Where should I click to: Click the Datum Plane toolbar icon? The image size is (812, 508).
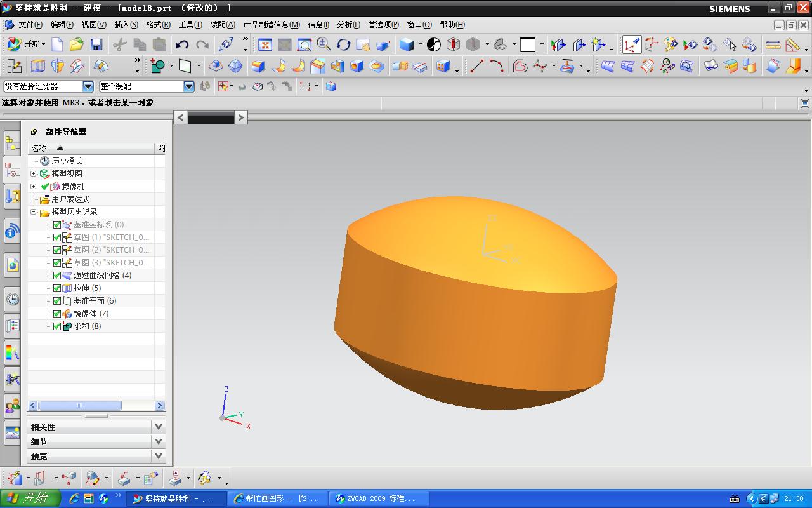tap(185, 66)
